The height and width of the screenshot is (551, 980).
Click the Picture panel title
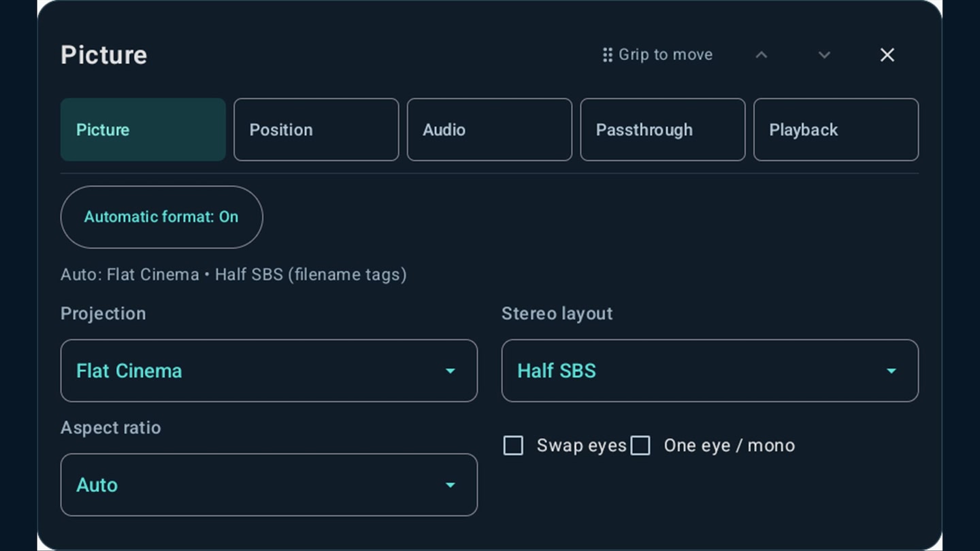click(x=103, y=55)
